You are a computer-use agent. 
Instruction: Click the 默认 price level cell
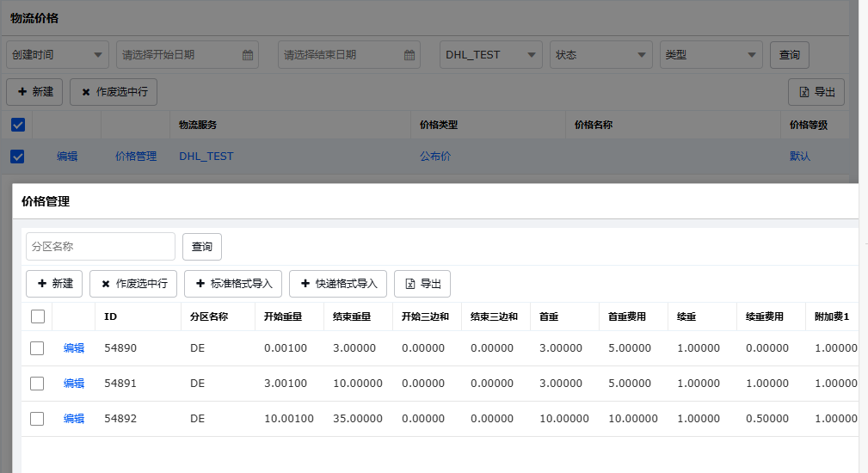(800, 157)
